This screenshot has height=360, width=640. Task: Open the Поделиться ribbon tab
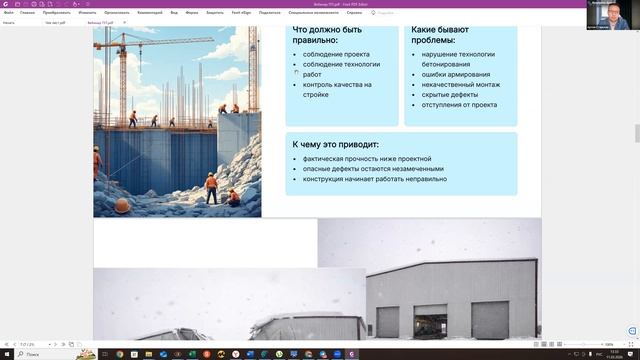click(x=270, y=13)
